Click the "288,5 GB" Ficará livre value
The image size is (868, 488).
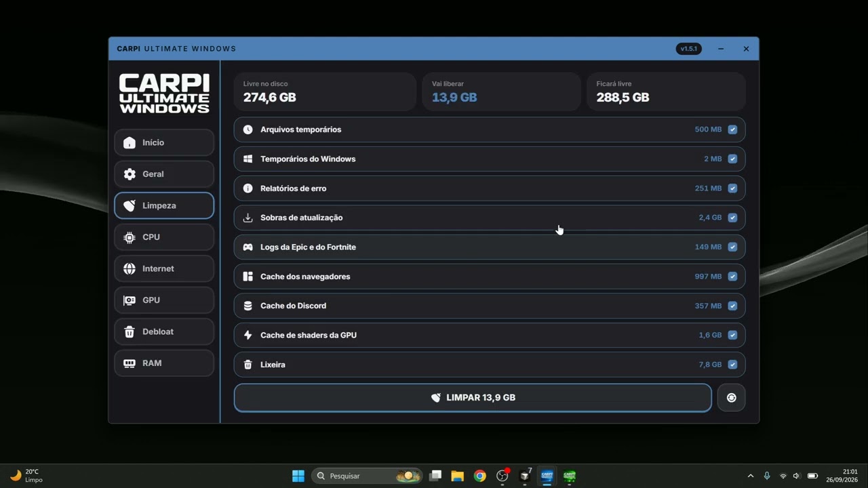623,98
